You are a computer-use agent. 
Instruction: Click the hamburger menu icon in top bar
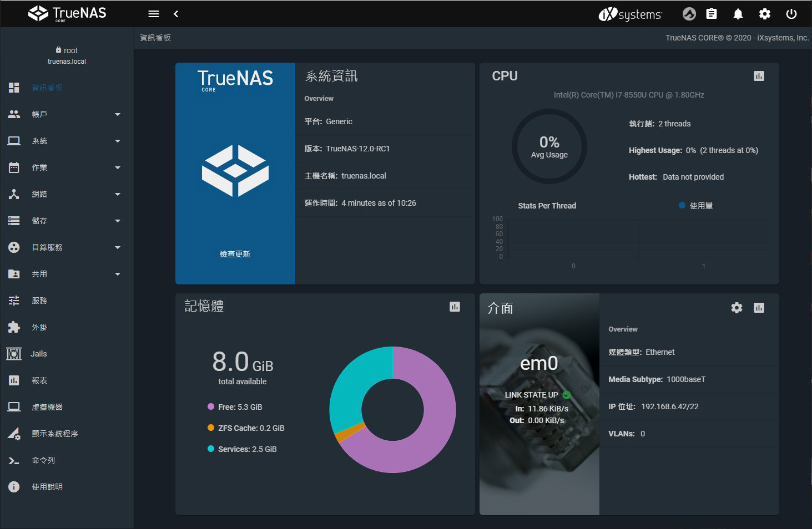coord(154,14)
